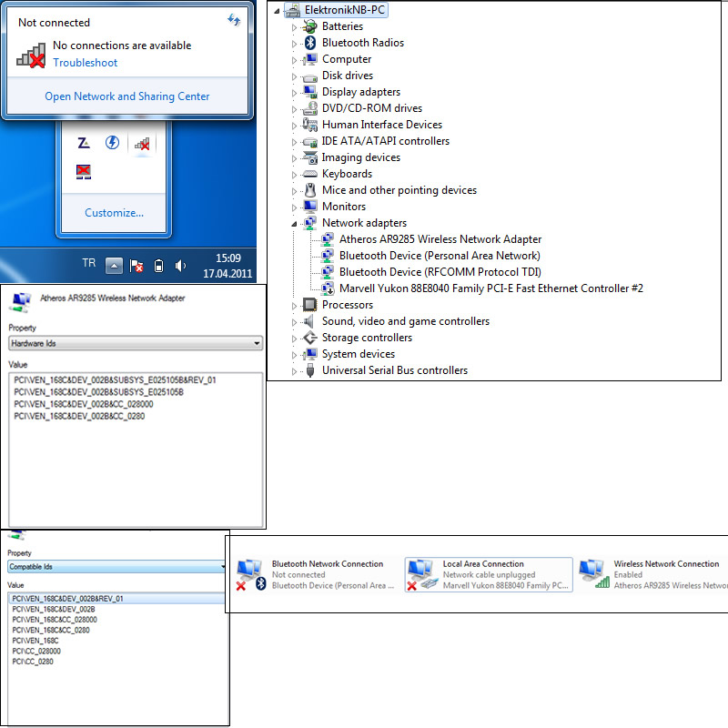This screenshot has height=728, width=728.
Task: Click the battery icon in the taskbar
Action: pos(158,266)
